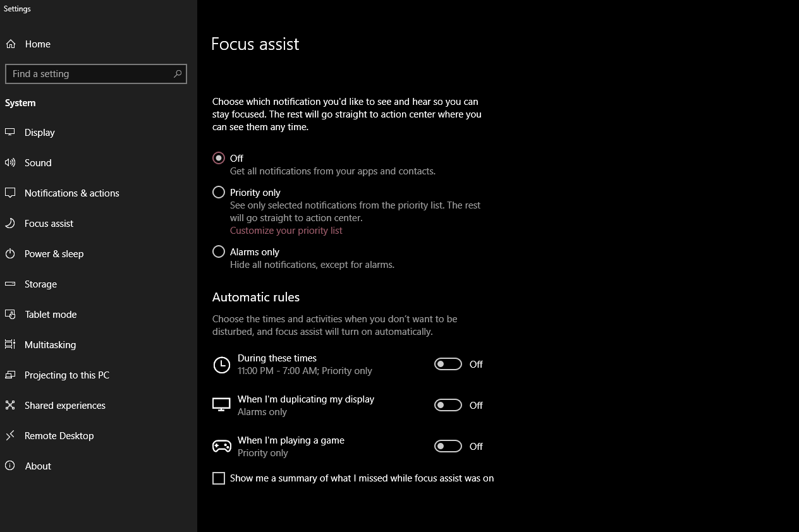This screenshot has width=799, height=532.
Task: Open Customize your priority list
Action: 286,230
